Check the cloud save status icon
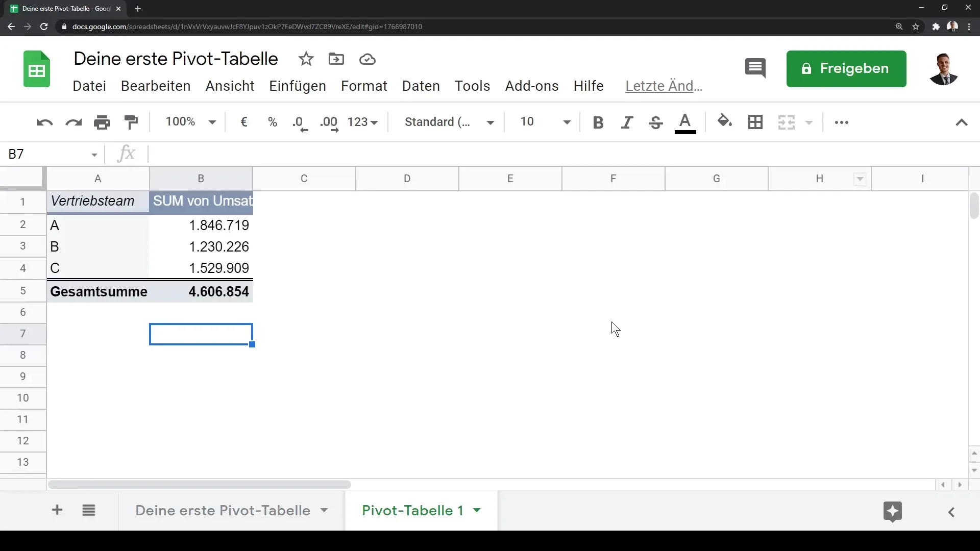Image resolution: width=980 pixels, height=551 pixels. click(x=367, y=60)
